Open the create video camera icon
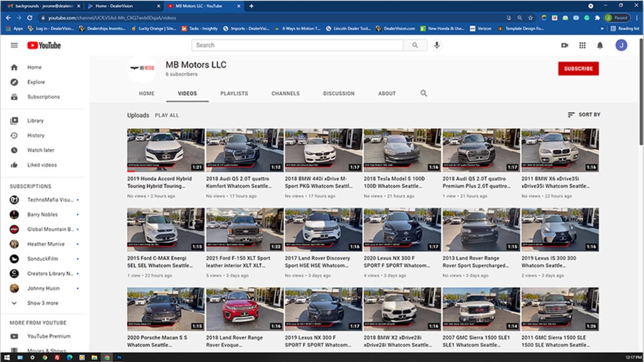The image size is (644, 362). pyautogui.click(x=565, y=45)
